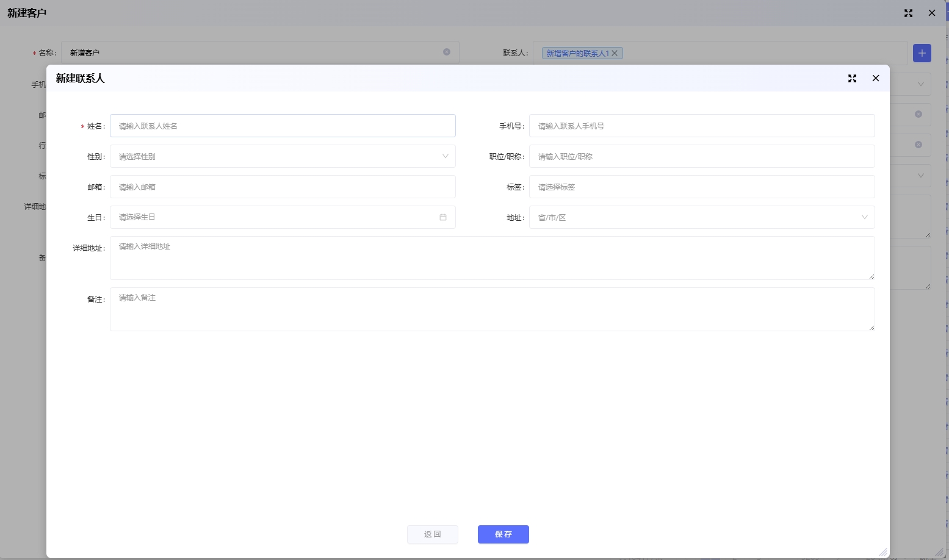This screenshot has width=949, height=560.
Task: Clear the 名称 field text
Action: (x=447, y=52)
